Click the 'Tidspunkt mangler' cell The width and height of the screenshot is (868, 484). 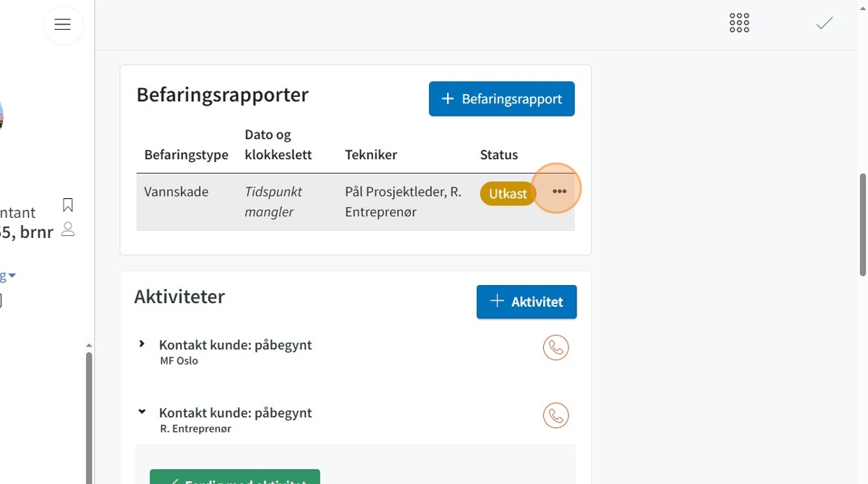(273, 202)
